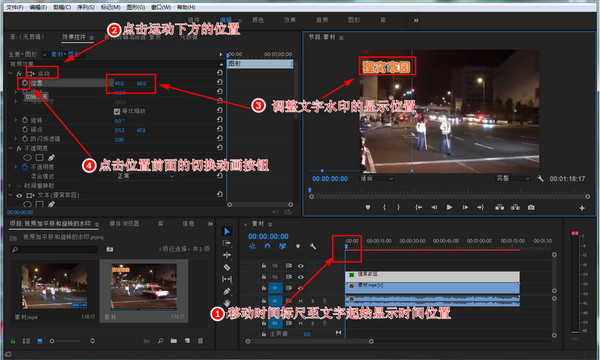The width and height of the screenshot is (600, 360).
Task: Go to In point in Program monitor
Action: [419, 207]
